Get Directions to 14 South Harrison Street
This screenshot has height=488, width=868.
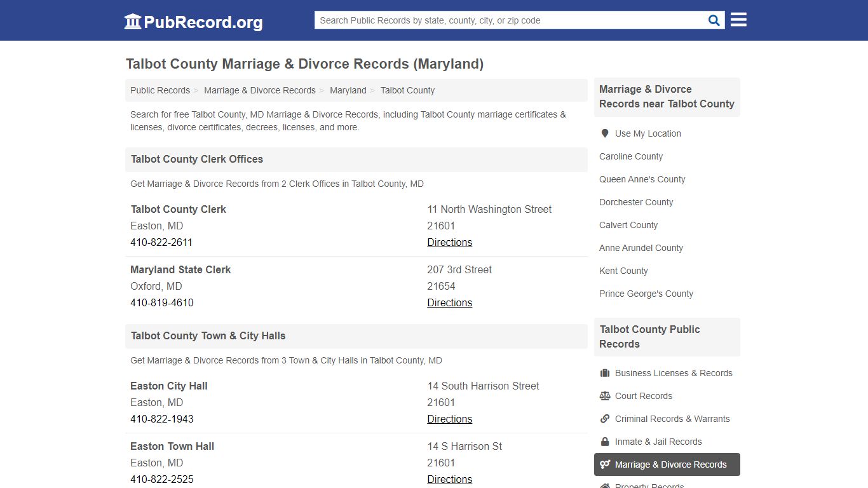[449, 419]
